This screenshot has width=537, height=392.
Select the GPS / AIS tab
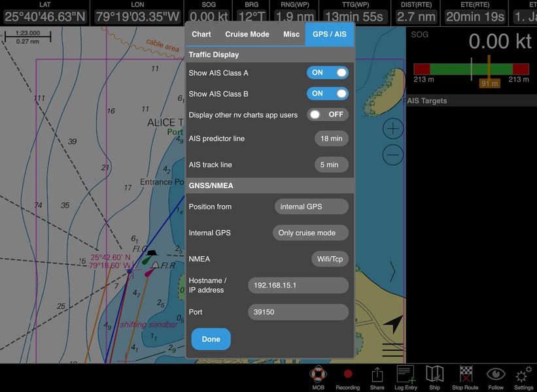(x=330, y=34)
